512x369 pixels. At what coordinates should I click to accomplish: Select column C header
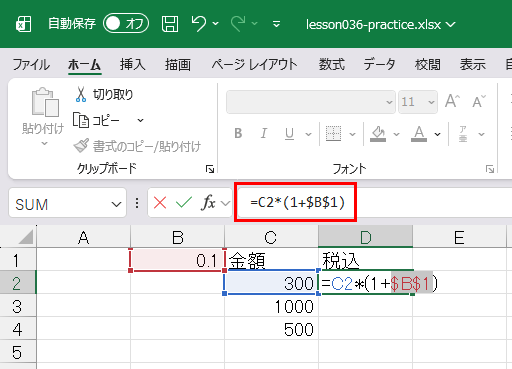(x=271, y=237)
